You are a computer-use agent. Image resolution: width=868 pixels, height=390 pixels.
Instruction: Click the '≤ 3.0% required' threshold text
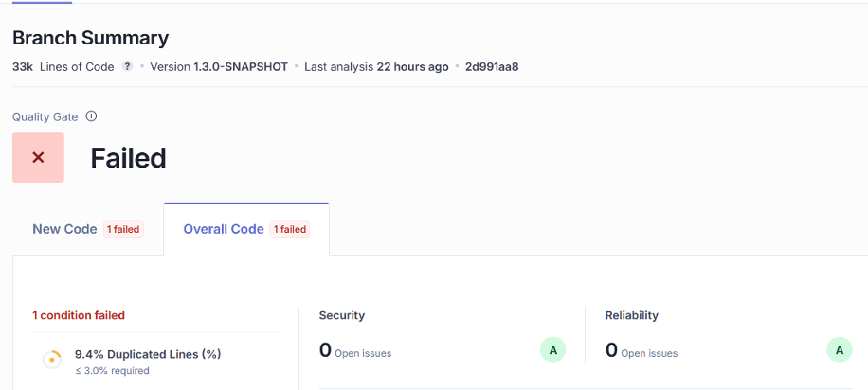pyautogui.click(x=112, y=371)
